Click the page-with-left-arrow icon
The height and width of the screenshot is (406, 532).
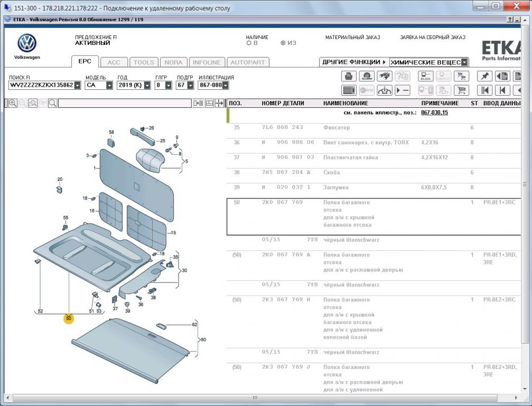tap(502, 76)
